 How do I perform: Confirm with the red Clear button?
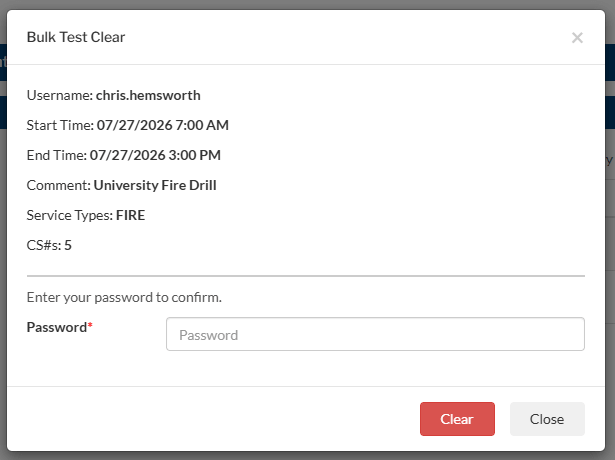click(x=457, y=419)
